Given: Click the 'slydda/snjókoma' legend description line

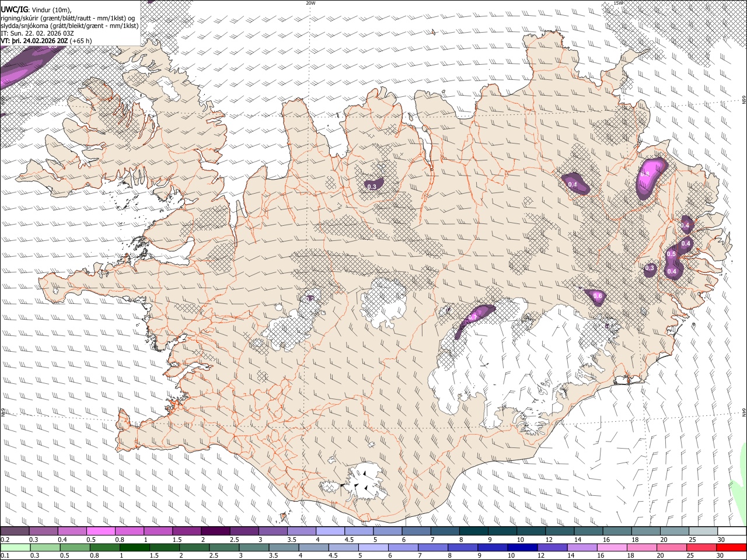Looking at the screenshot, I should coord(69,26).
